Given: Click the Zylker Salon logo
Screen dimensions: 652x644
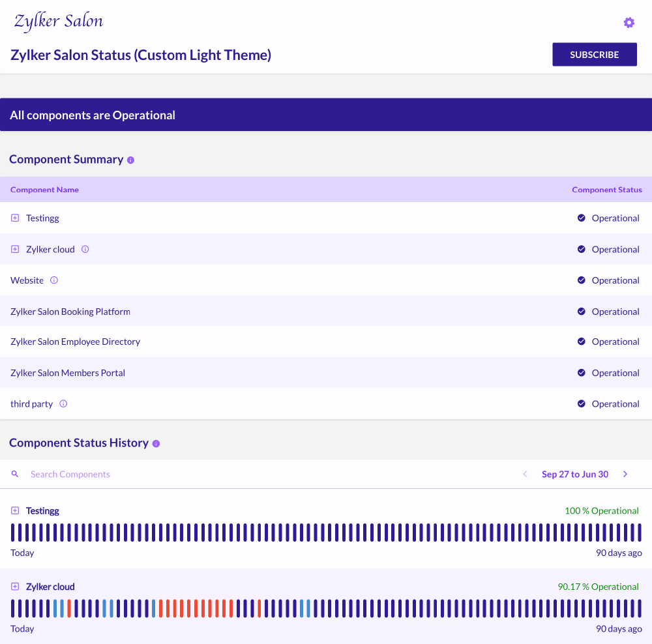Looking at the screenshot, I should pos(59,22).
